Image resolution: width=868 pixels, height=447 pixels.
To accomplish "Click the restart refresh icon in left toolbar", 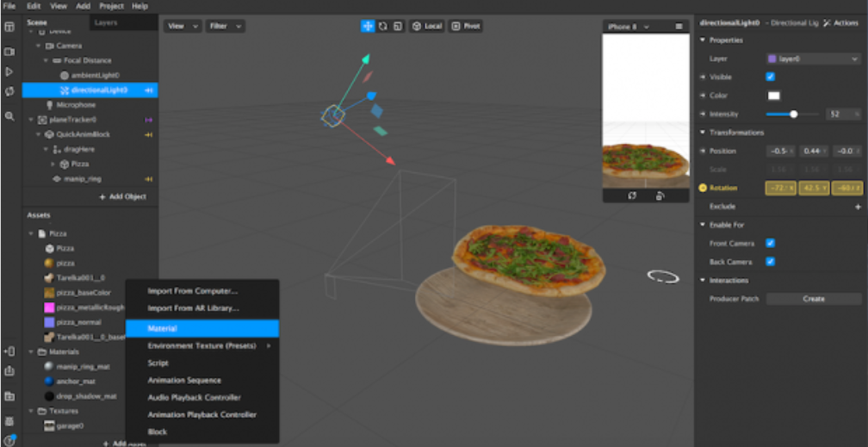I will [x=9, y=92].
